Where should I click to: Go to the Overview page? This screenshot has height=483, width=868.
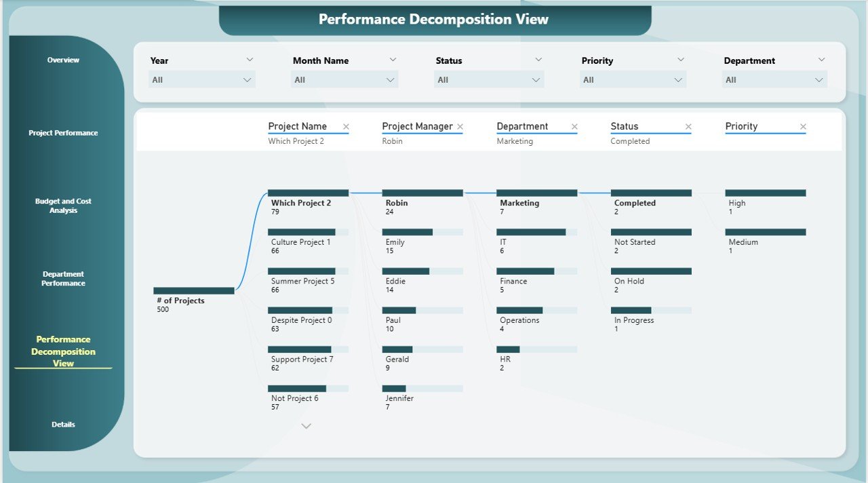pos(63,60)
